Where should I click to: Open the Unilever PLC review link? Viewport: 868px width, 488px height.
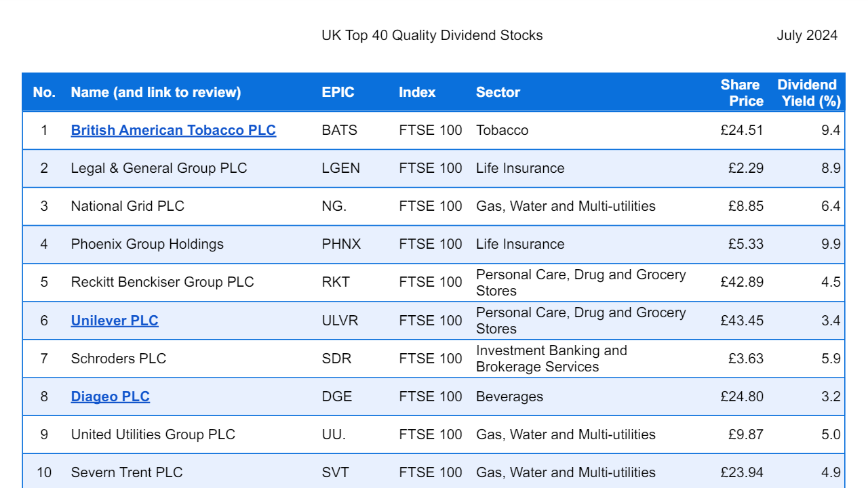(115, 321)
